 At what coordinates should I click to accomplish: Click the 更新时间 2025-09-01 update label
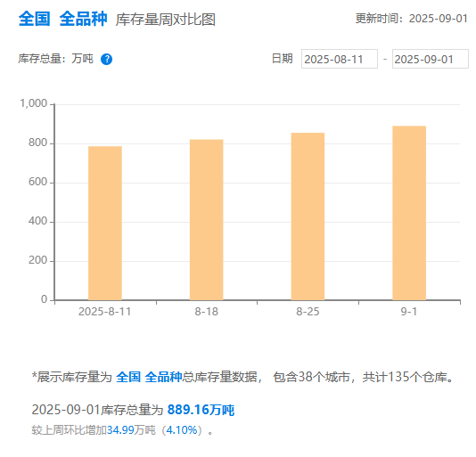pos(412,19)
